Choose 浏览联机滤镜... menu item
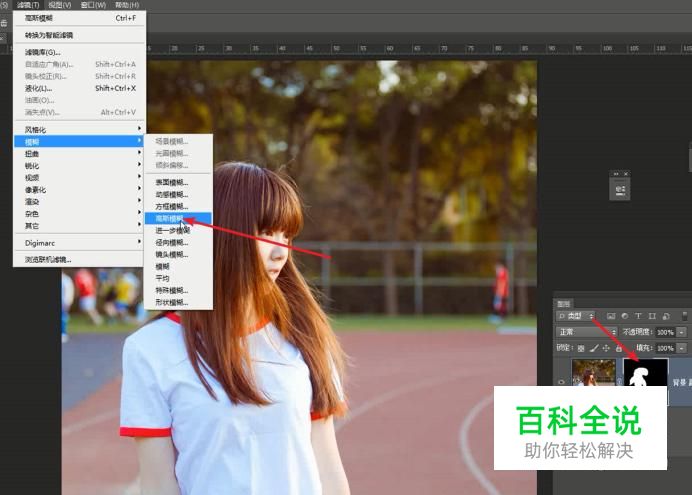Screen dimensions: 692x495 (x=79, y=259)
